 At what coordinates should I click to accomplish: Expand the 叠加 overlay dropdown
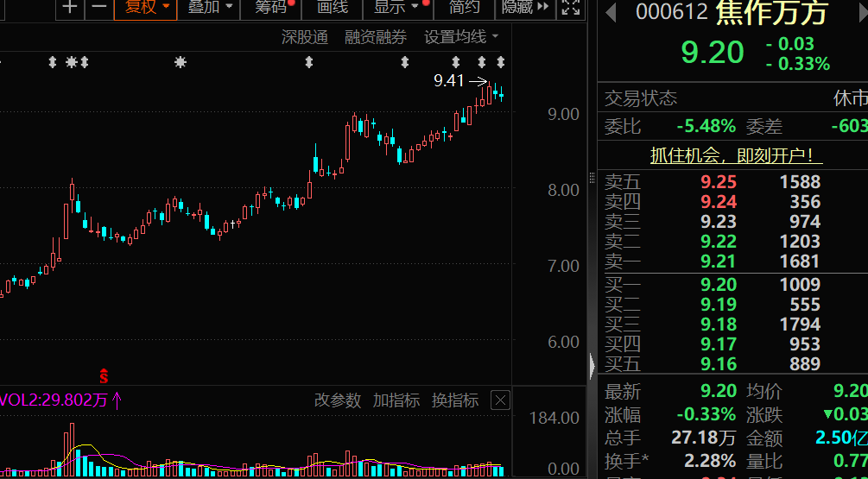[x=212, y=8]
